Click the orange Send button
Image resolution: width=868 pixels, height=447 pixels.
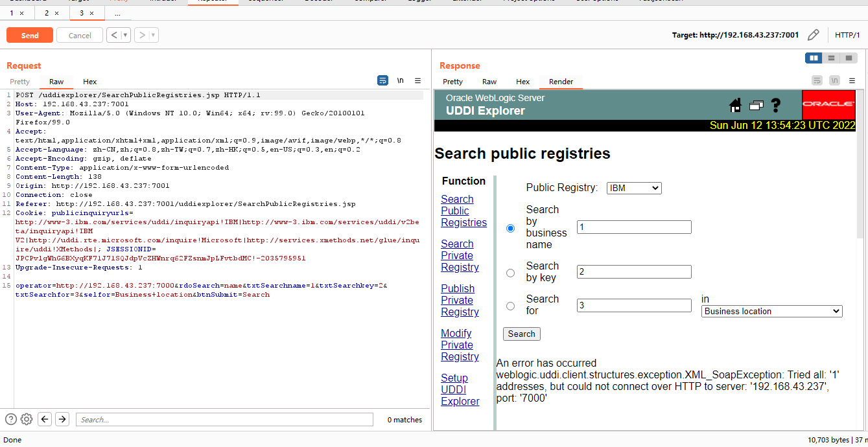point(30,35)
